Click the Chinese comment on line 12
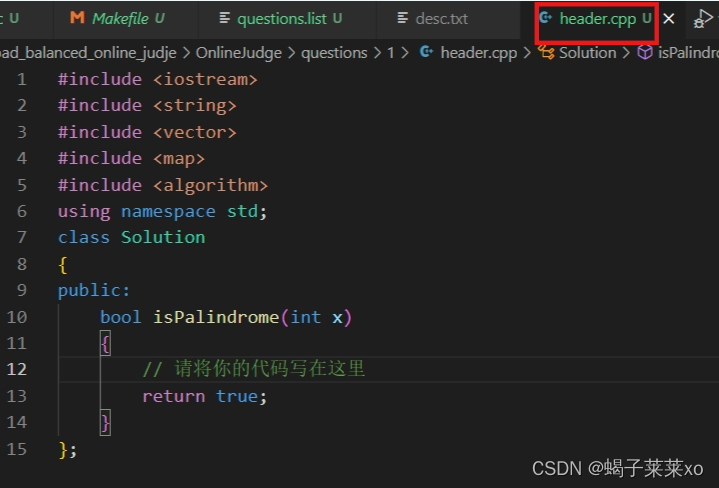The image size is (719, 488). [x=254, y=369]
